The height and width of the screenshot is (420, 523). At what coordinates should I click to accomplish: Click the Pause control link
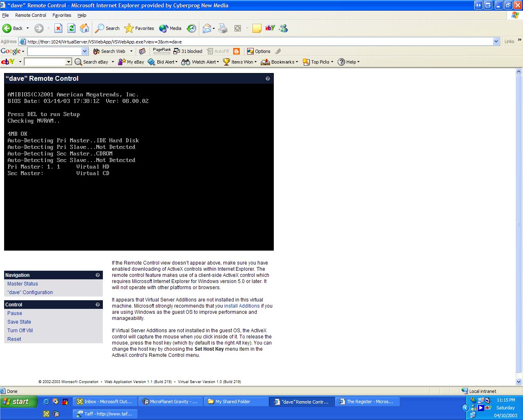pos(15,313)
